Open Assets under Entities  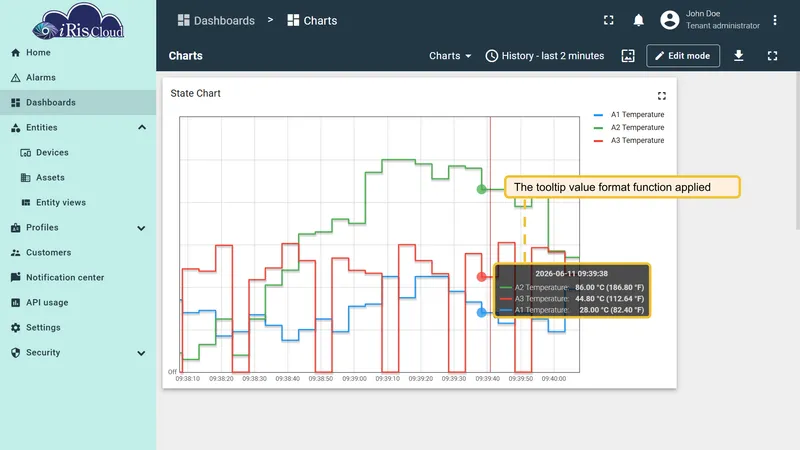click(78, 178)
